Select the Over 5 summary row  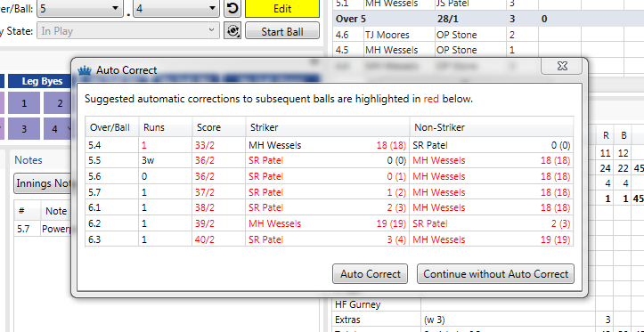(488, 19)
